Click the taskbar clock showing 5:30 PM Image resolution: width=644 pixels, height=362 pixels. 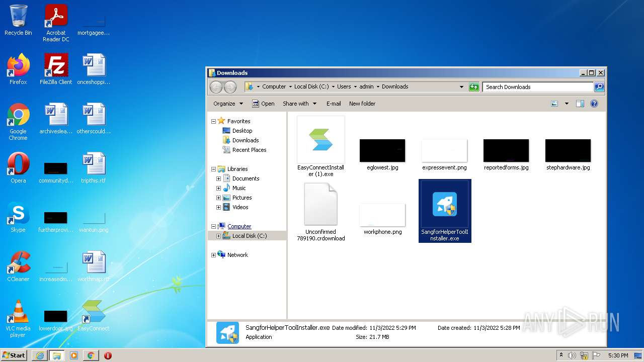coord(618,355)
